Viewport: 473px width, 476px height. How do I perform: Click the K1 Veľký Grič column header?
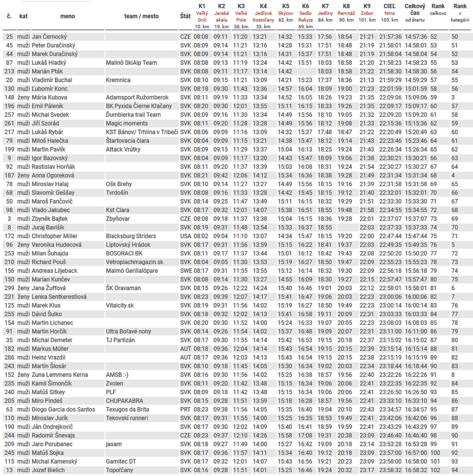click(202, 16)
